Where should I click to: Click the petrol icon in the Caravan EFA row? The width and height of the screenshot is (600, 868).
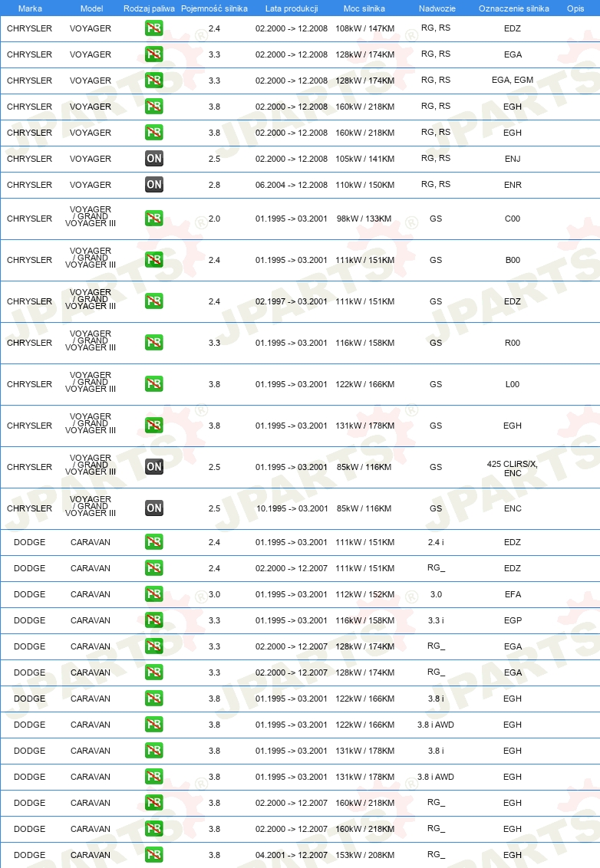(154, 594)
